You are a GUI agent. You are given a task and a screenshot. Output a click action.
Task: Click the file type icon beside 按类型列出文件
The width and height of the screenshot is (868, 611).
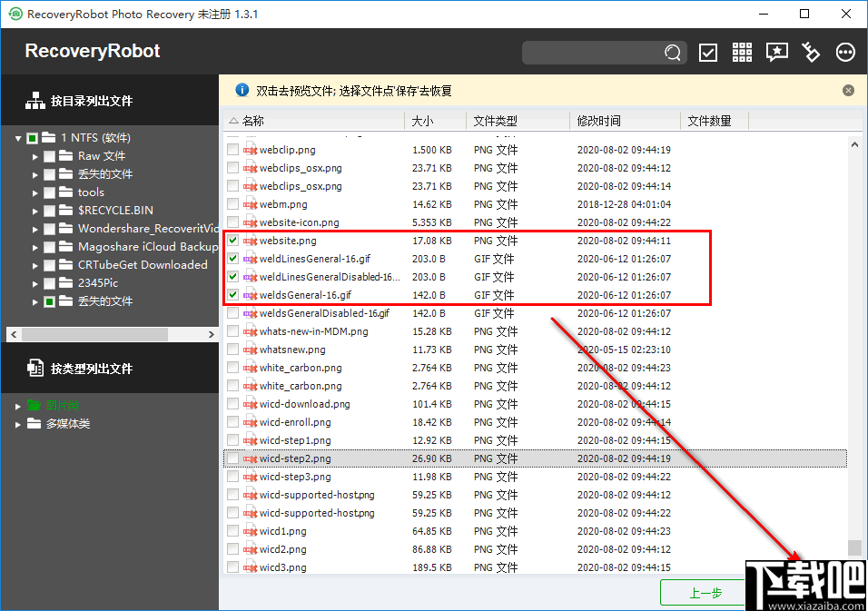coord(35,368)
